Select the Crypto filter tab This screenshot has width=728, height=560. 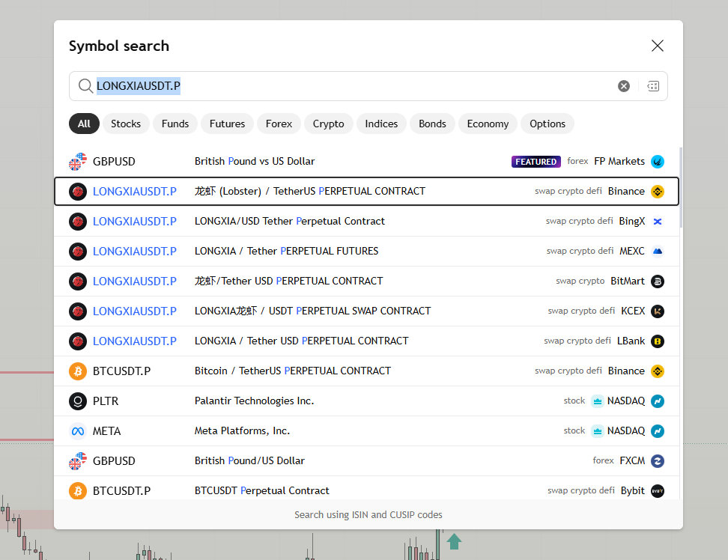tap(328, 124)
